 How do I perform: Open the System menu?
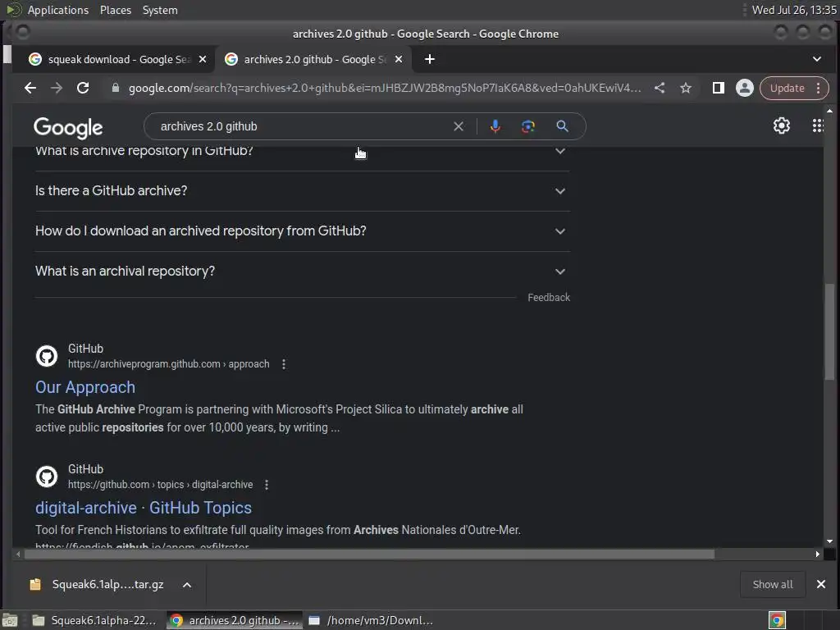(x=160, y=10)
